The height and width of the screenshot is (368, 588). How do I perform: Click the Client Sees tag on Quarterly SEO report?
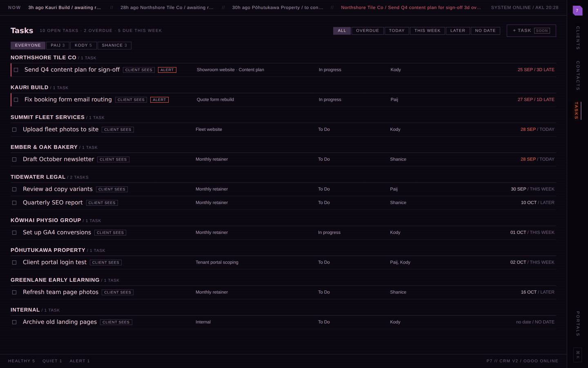coord(102,203)
